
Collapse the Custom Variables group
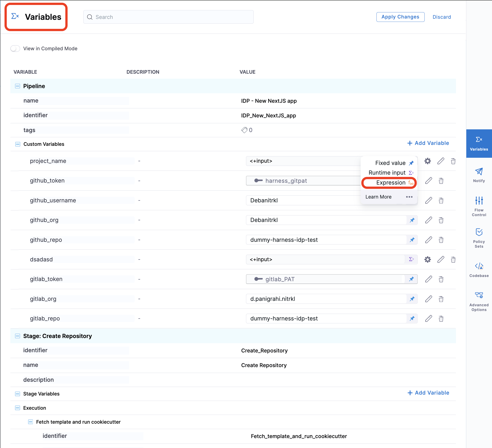point(18,144)
